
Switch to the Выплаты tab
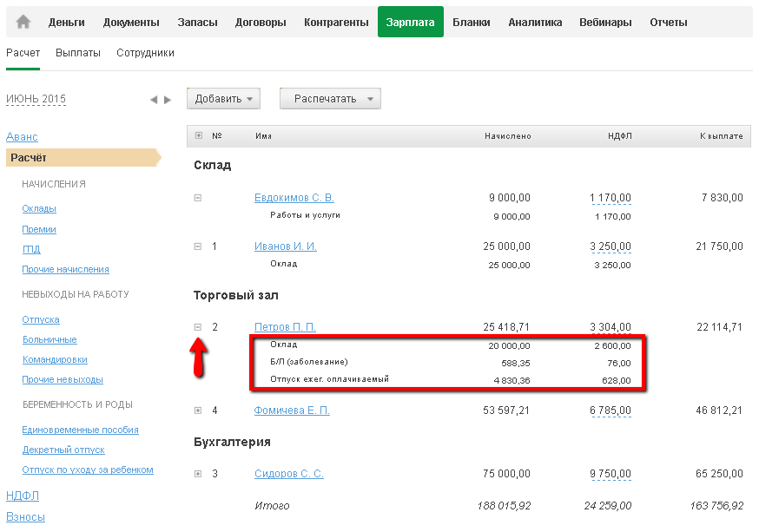78,53
